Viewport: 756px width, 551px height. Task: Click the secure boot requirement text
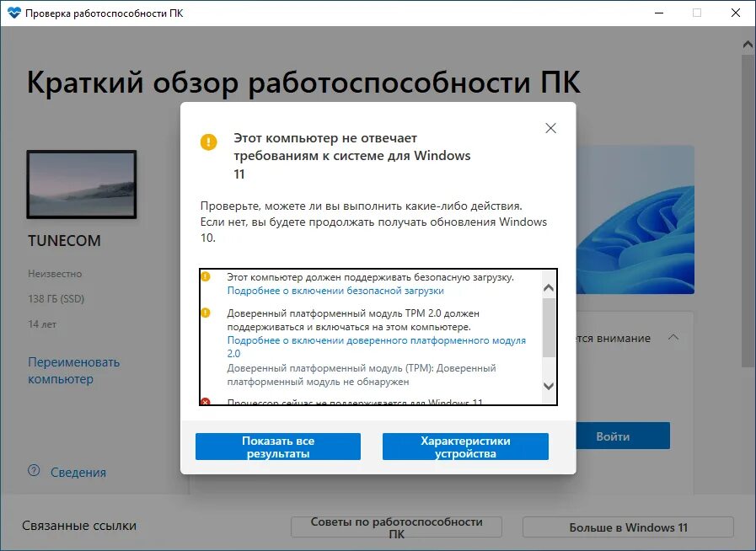click(x=370, y=277)
